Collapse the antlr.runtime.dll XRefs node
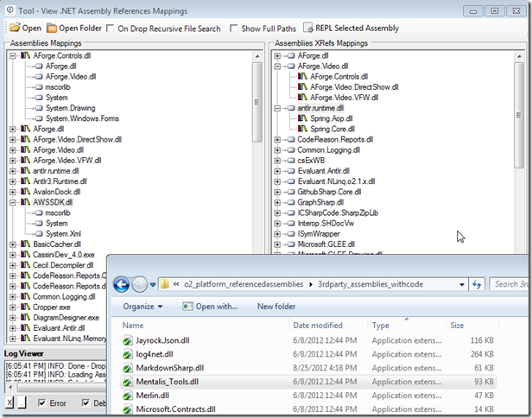This screenshot has height=418, width=532. 277,108
